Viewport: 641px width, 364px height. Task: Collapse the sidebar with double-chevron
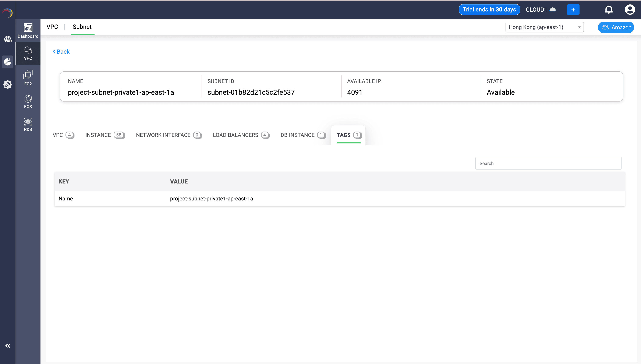8,346
